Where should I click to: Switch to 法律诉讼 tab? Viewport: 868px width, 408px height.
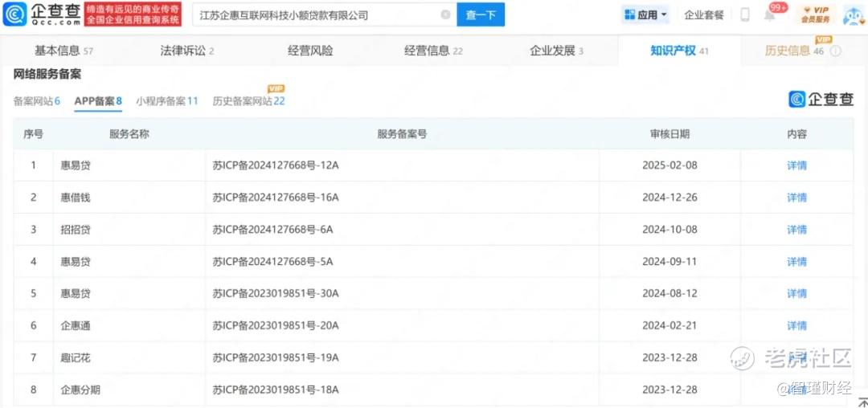pos(187,51)
